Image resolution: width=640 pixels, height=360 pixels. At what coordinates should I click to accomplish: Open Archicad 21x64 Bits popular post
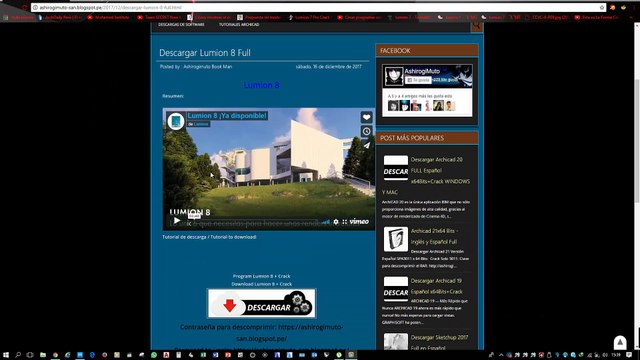(x=434, y=236)
